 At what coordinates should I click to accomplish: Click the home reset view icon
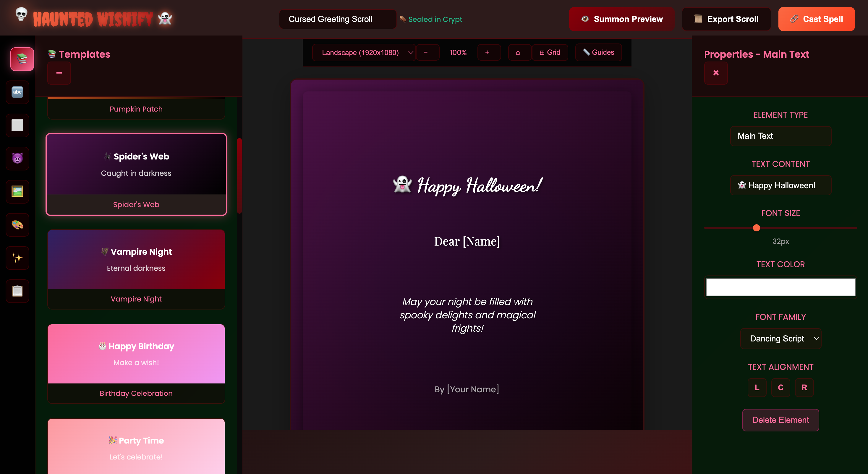(x=518, y=52)
